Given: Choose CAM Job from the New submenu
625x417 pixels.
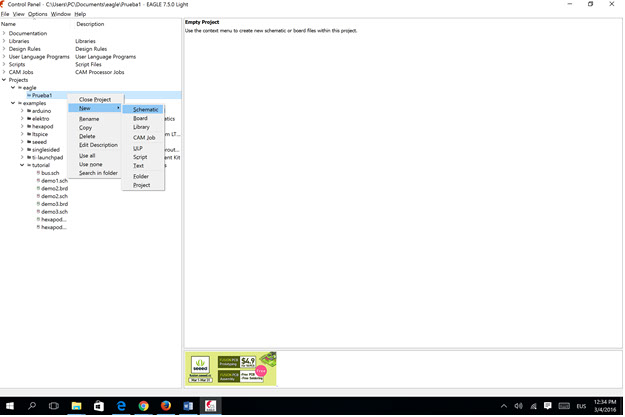Looking at the screenshot, I should click(143, 138).
